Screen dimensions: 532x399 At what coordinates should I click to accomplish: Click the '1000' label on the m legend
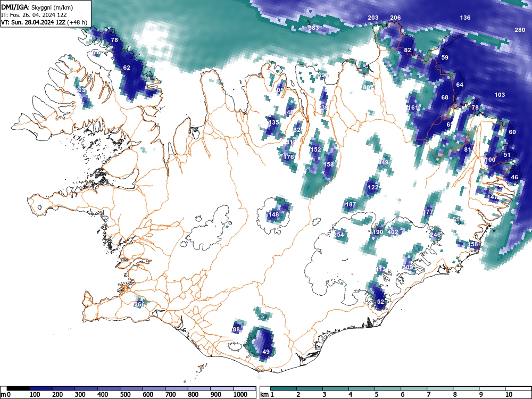click(x=240, y=395)
